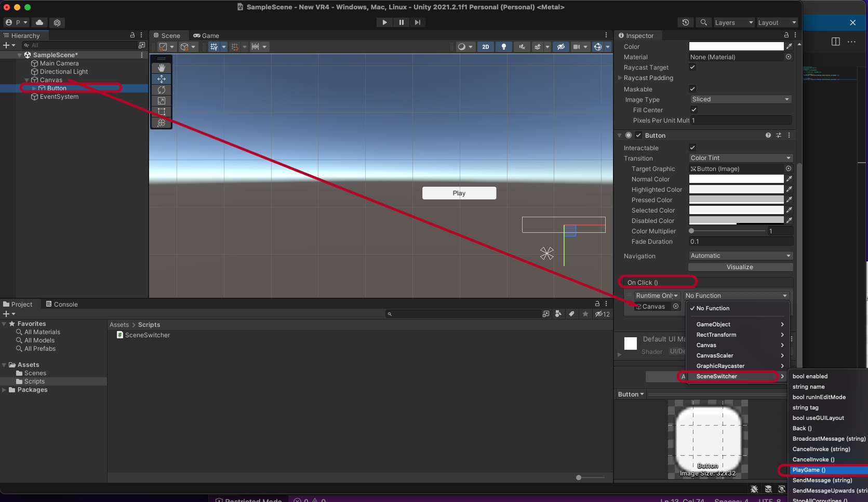Select SceneSwitcher in function menu
The width and height of the screenshot is (868, 502).
point(738,376)
